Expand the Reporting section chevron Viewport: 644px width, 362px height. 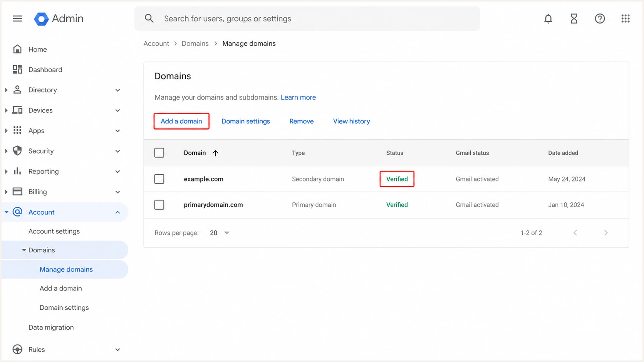pos(118,172)
